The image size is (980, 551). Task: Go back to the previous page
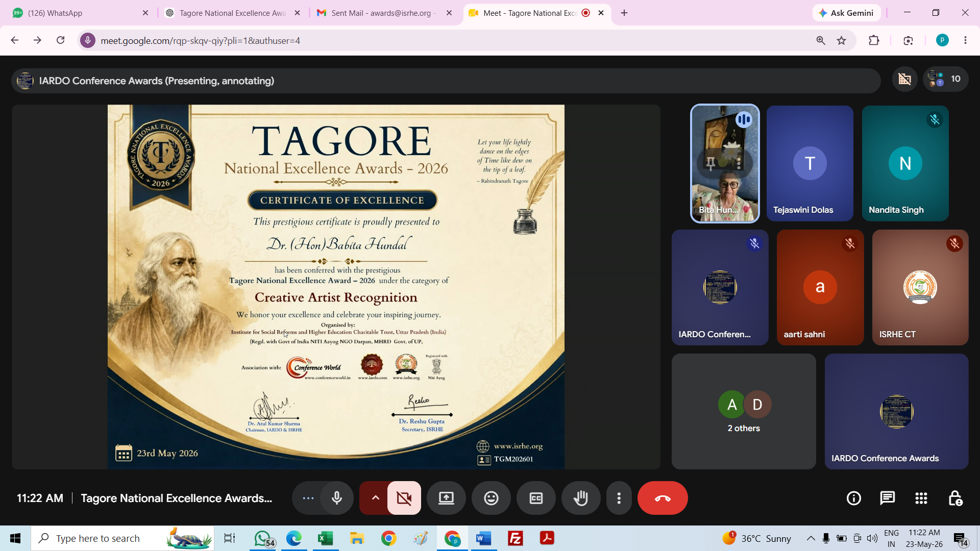(x=15, y=40)
